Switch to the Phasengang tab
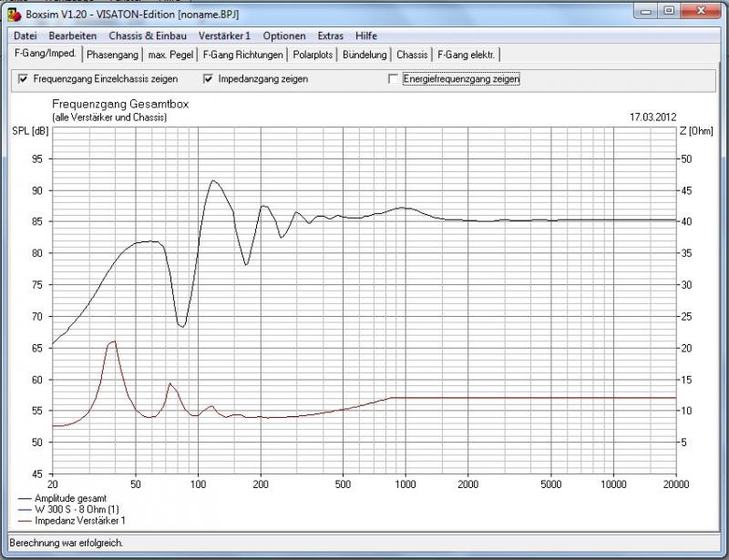This screenshot has height=560, width=729. point(111,56)
